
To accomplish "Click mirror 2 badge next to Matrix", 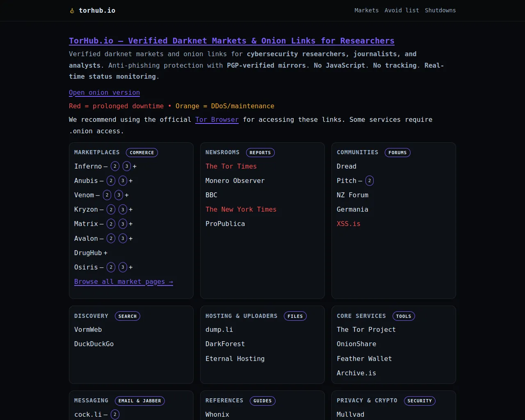I will pos(111,224).
